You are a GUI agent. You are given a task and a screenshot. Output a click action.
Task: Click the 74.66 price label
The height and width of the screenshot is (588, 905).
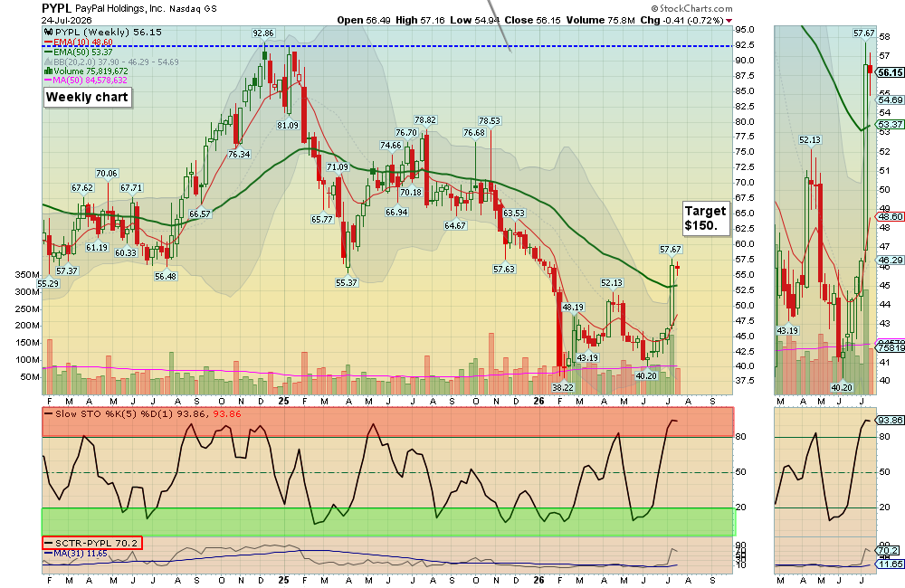tap(391, 146)
